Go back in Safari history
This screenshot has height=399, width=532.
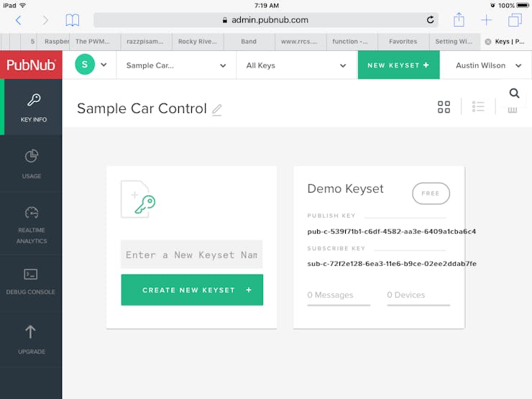(19, 20)
